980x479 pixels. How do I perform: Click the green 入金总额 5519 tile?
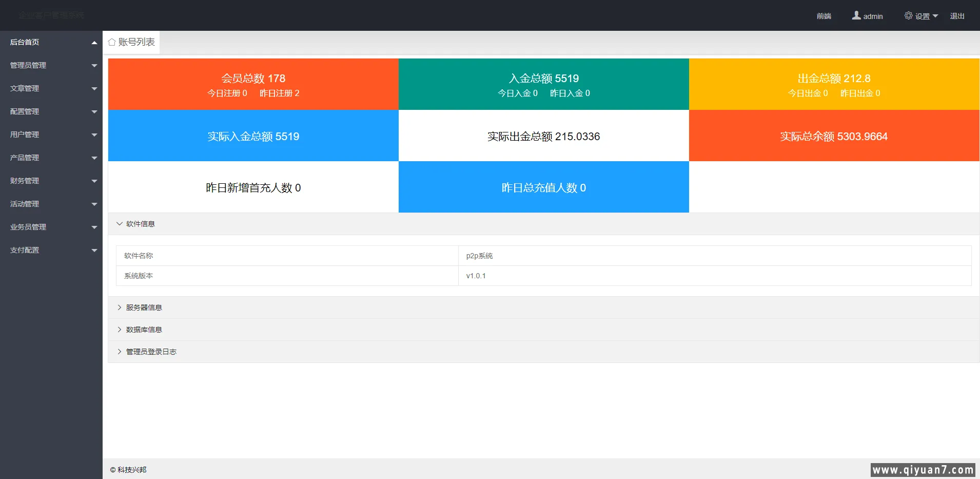click(543, 84)
